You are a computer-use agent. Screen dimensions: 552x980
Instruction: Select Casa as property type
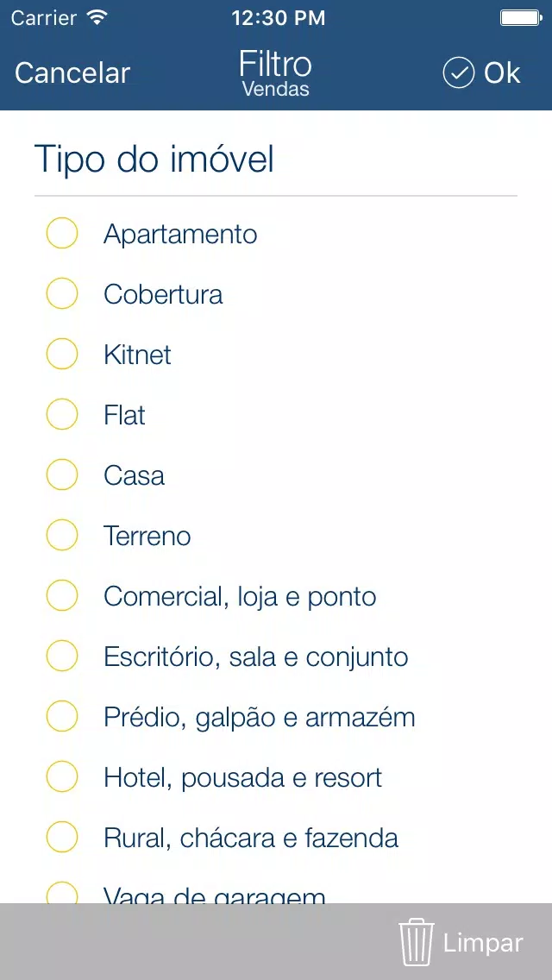click(x=62, y=475)
